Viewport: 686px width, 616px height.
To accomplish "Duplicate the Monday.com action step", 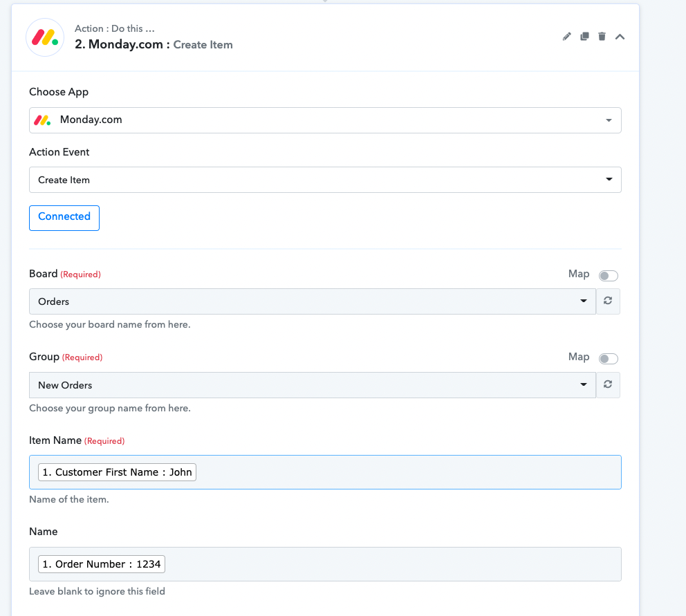I will coord(584,37).
